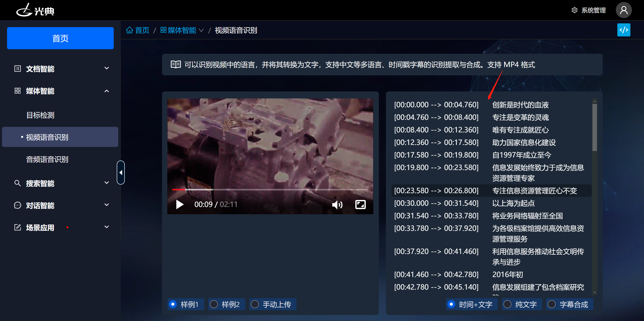Click scrollbar up arrow in transcript
The image size is (644, 321).
[595, 101]
